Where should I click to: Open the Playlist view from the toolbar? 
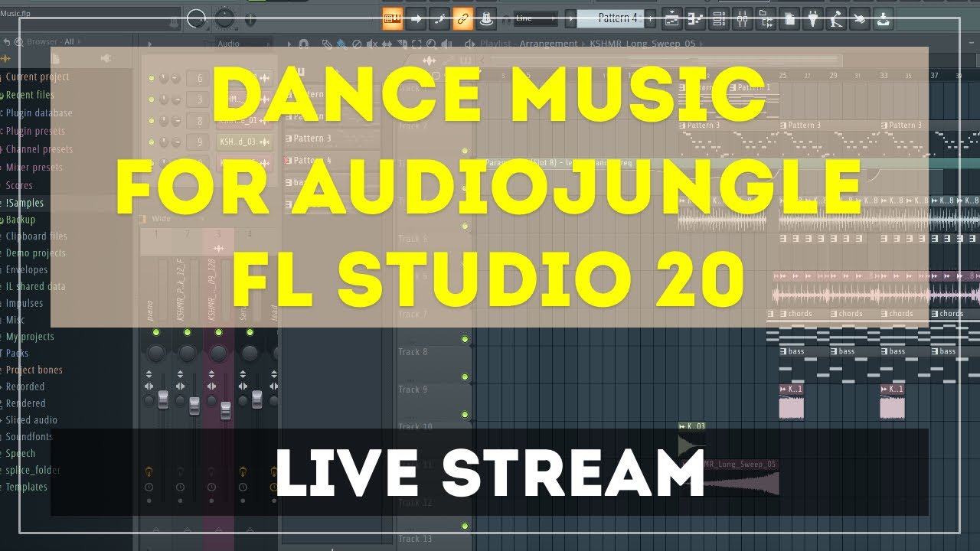tap(672, 18)
